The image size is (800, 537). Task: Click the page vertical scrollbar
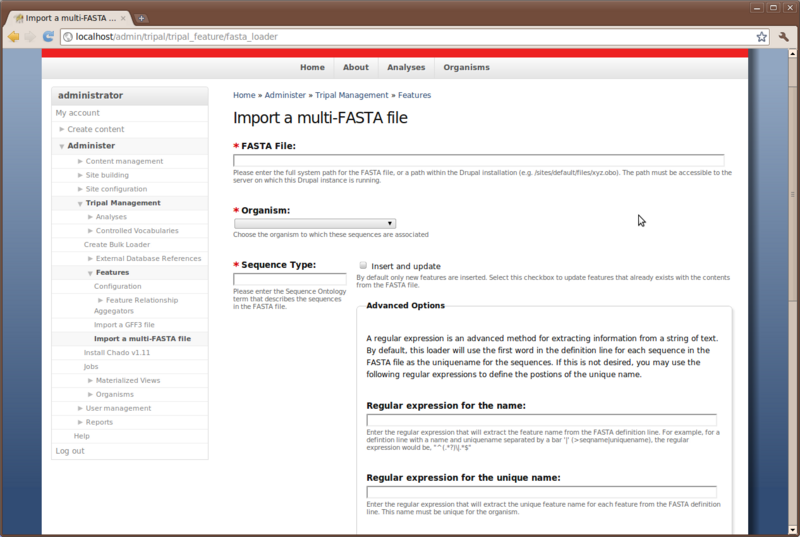(792, 194)
